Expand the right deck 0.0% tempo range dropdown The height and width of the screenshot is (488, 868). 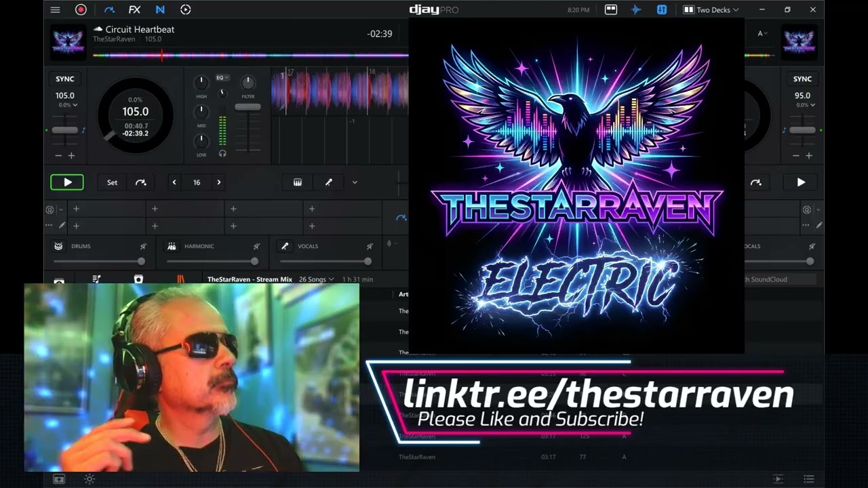(x=805, y=105)
